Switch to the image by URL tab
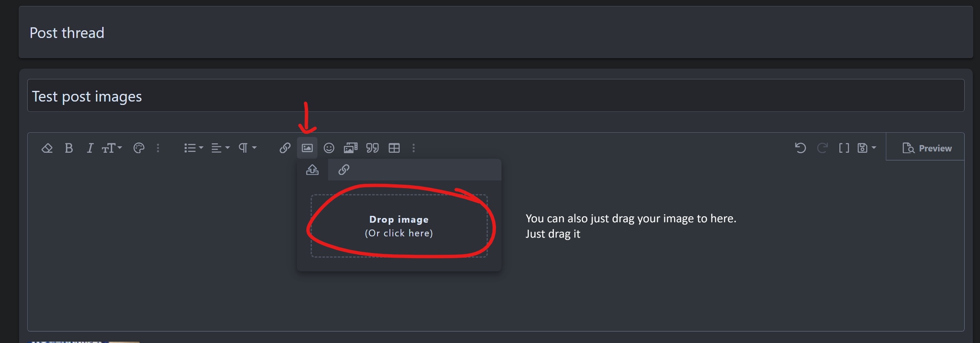Screen dimensions: 980x343 344,170
